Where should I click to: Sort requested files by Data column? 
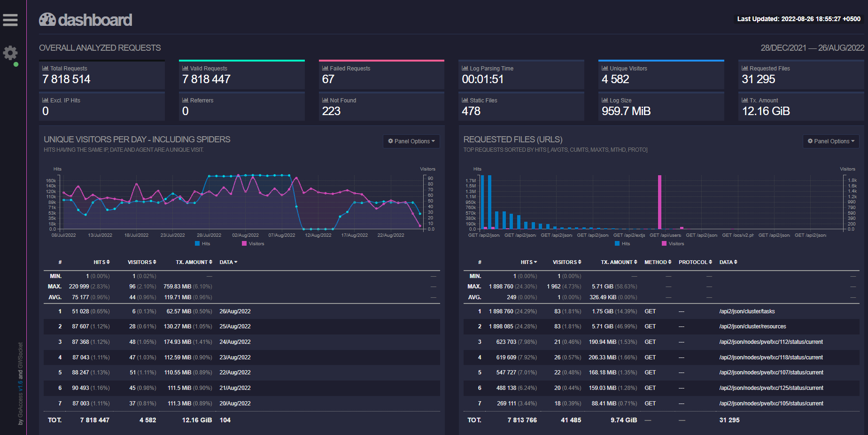click(x=728, y=262)
